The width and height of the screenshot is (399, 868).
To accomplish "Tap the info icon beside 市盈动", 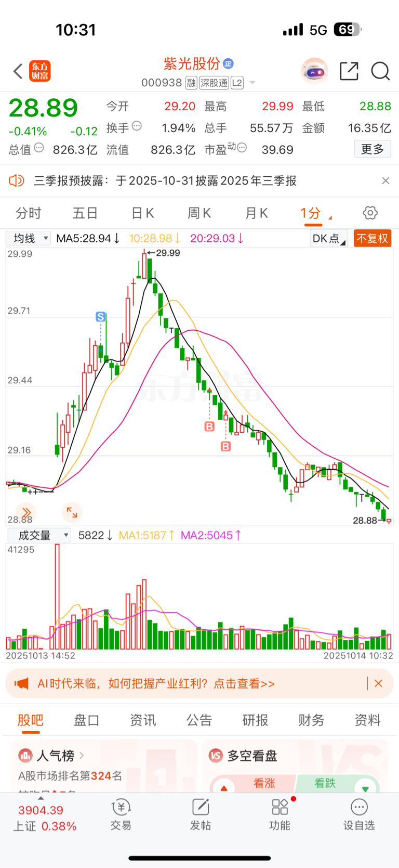I will coord(242,148).
